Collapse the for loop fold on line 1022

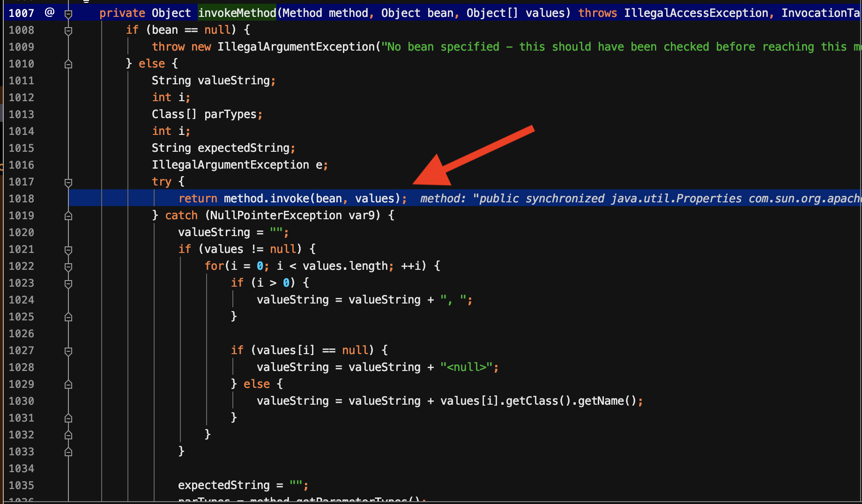[x=68, y=267]
